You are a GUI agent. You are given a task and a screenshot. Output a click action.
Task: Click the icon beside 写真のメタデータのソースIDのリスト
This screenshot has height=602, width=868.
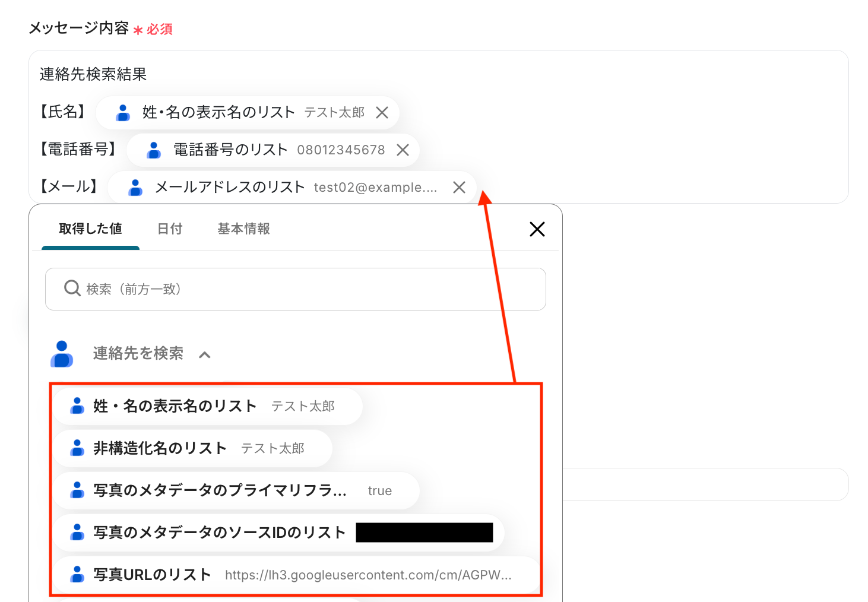77,533
